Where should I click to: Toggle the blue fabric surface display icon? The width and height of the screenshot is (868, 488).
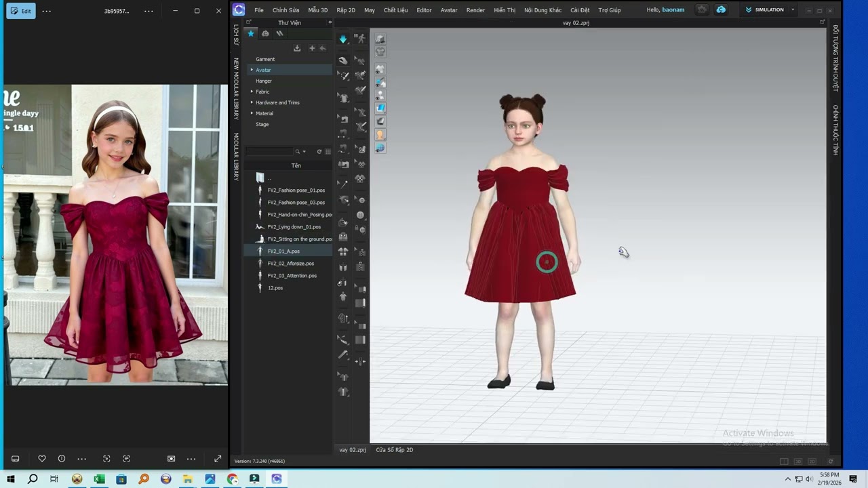click(x=380, y=108)
